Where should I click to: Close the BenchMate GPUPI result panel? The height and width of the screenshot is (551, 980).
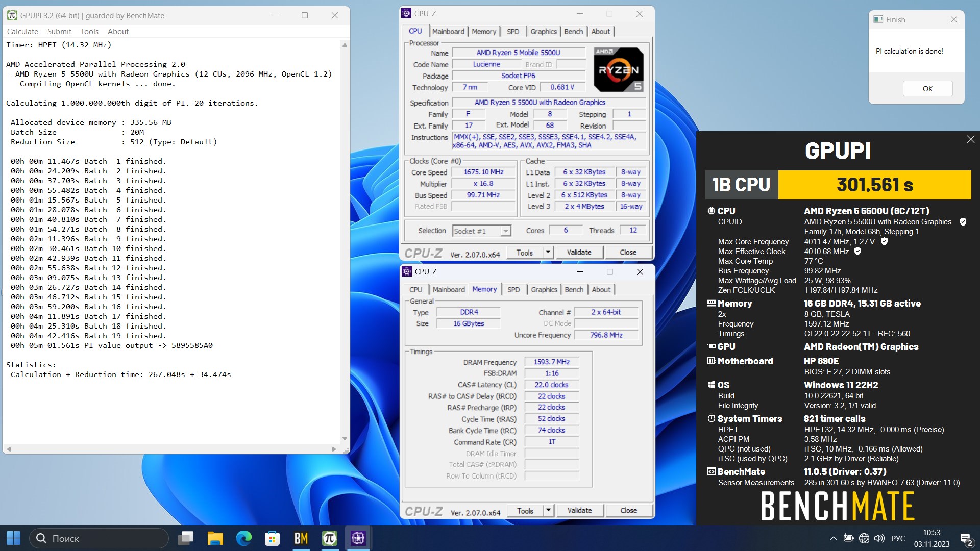click(970, 139)
